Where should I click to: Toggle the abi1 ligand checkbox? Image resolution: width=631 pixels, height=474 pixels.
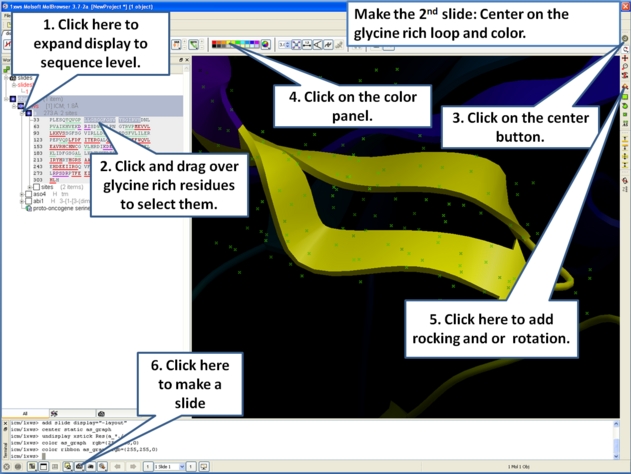point(28,201)
